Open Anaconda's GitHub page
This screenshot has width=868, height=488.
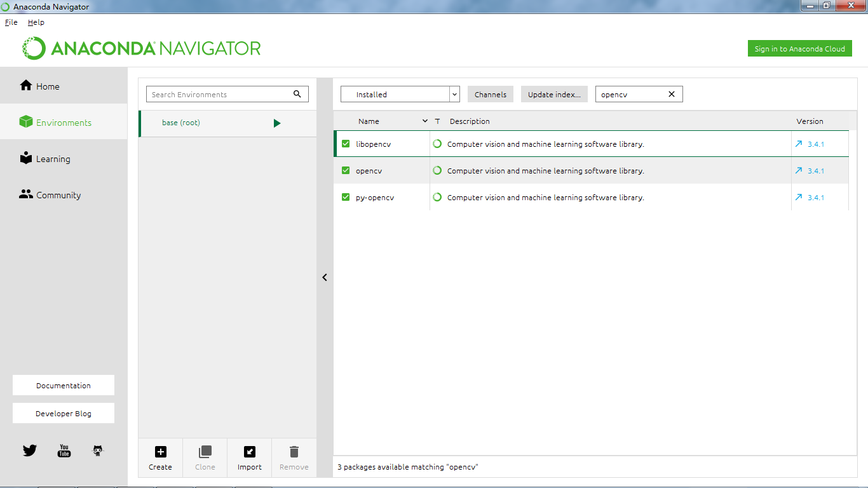point(97,450)
